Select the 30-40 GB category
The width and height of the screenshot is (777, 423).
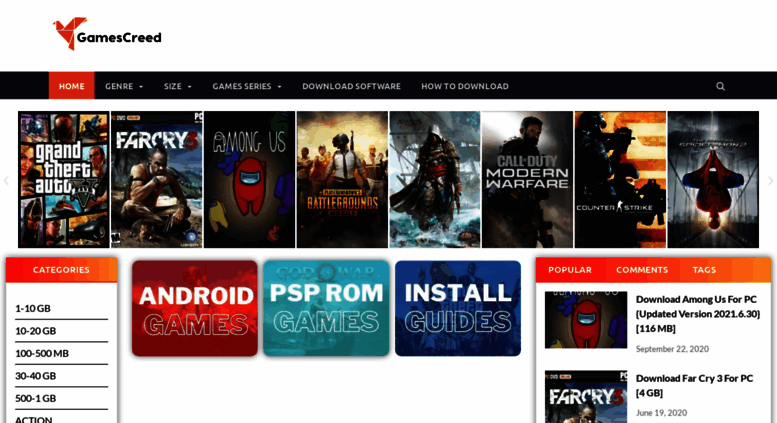(x=35, y=376)
